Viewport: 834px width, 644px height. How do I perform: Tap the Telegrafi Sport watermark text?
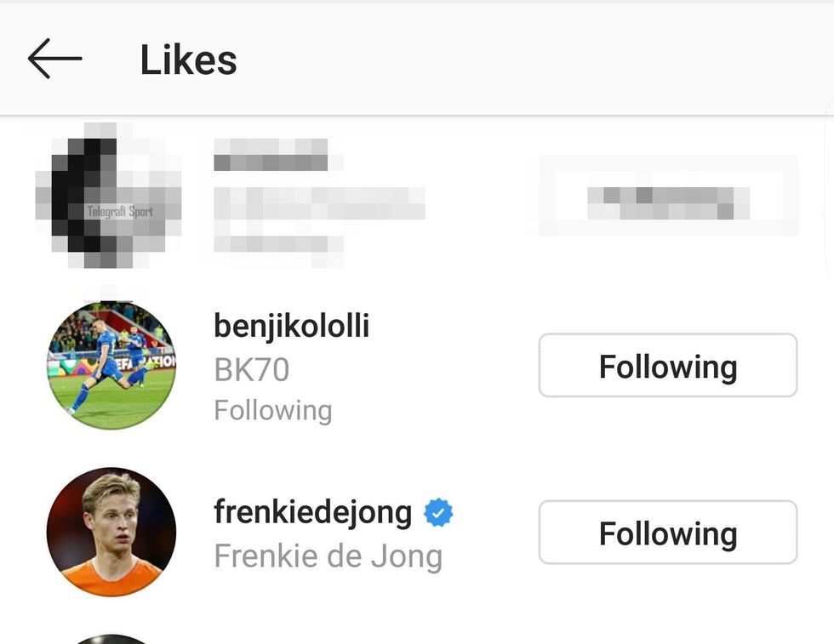click(x=120, y=211)
